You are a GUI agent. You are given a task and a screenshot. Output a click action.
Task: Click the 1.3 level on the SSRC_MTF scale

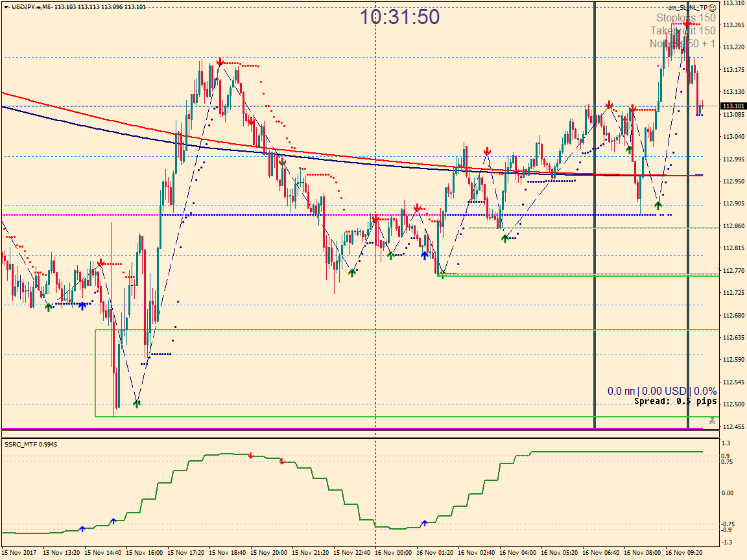[x=726, y=443]
